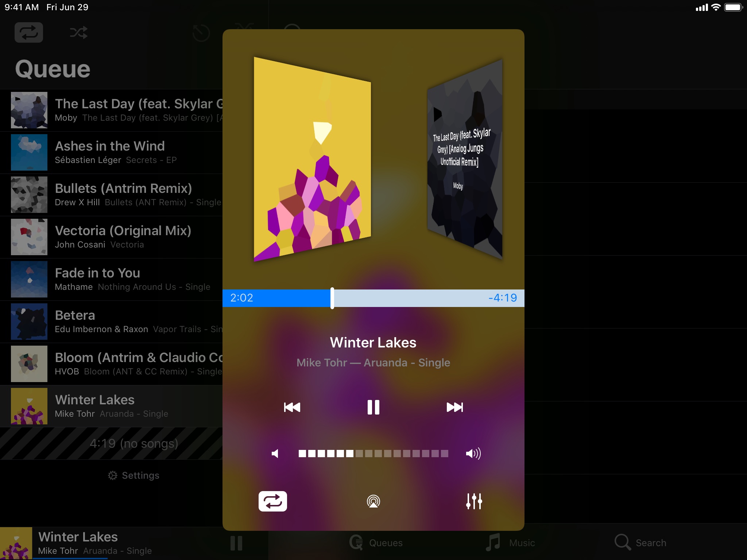Pause the currently playing Winter Lakes track
Screen dimensions: 747x560
[373, 407]
